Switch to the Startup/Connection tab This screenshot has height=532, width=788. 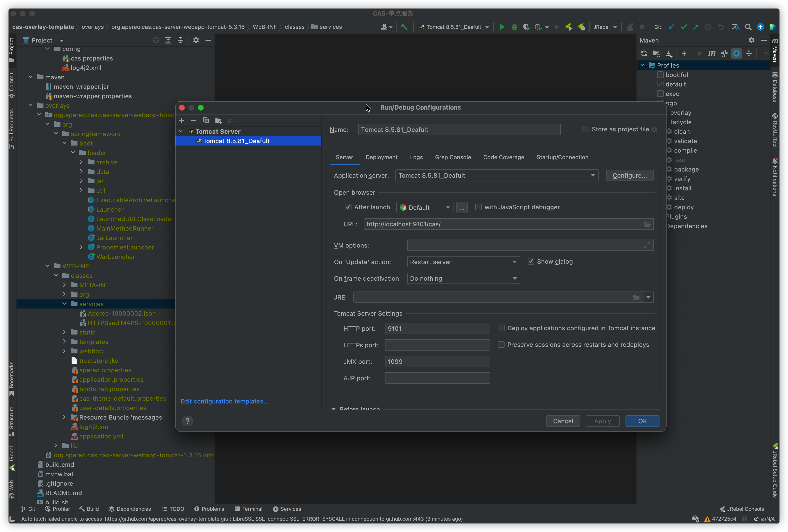coord(562,157)
